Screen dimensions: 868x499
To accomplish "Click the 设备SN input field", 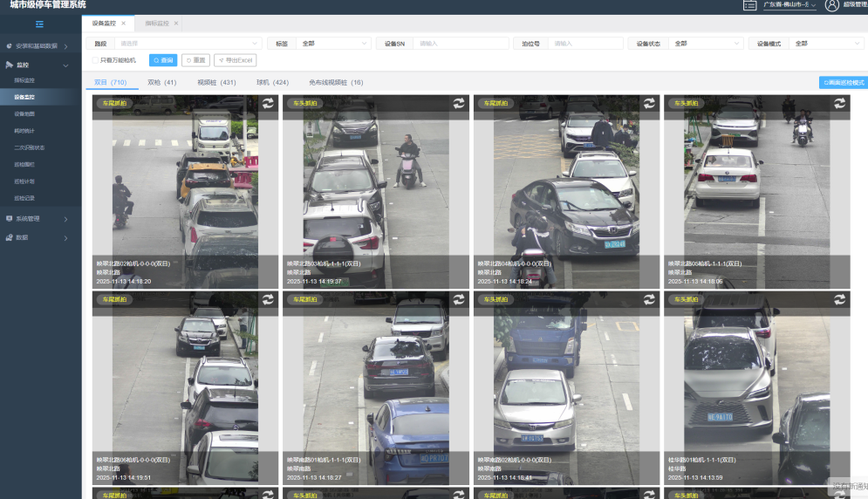I will (x=461, y=43).
